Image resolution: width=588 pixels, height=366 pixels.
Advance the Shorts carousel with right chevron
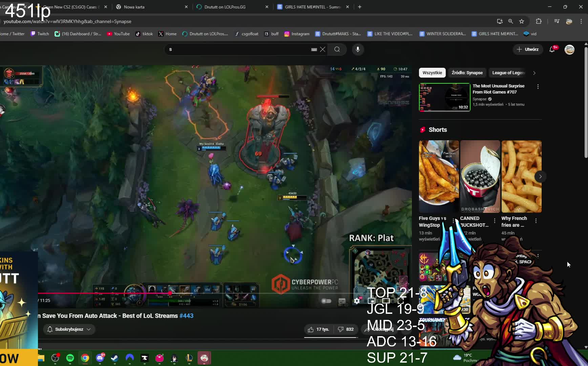pyautogui.click(x=540, y=177)
